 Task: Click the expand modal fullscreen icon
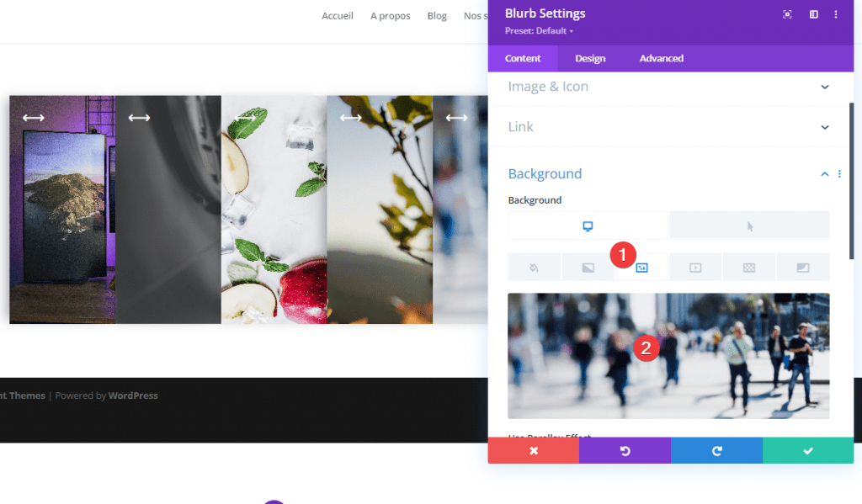point(787,14)
